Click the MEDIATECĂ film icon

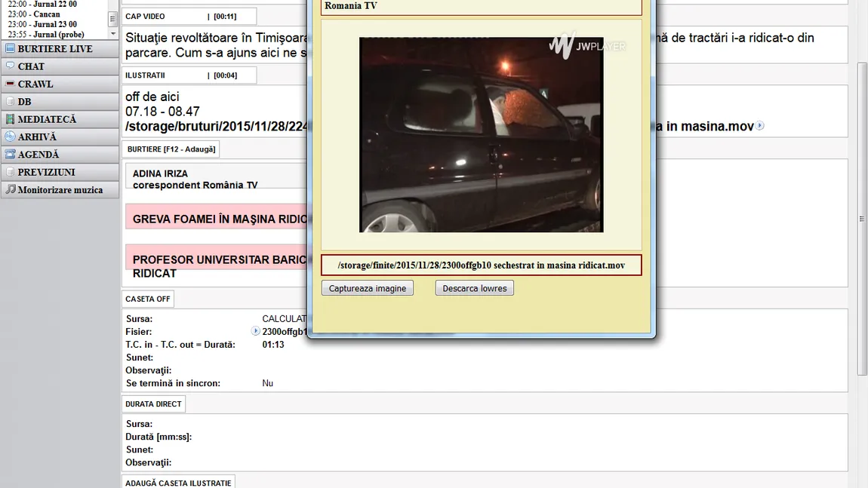click(x=10, y=119)
